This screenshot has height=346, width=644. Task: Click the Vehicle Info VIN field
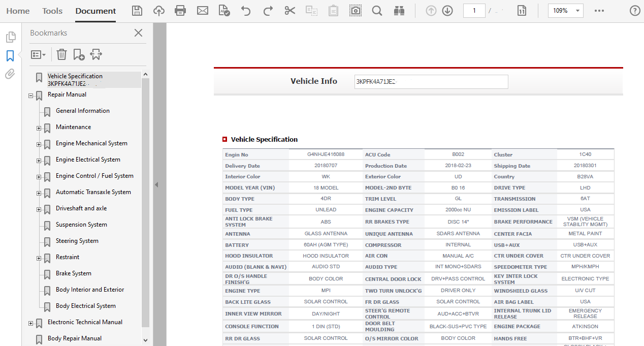tap(431, 81)
